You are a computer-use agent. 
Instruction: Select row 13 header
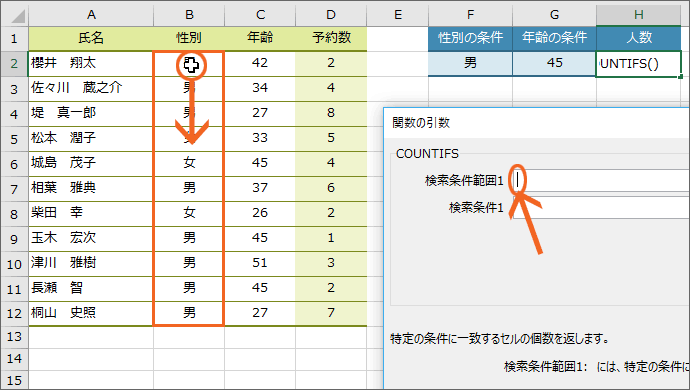14,337
